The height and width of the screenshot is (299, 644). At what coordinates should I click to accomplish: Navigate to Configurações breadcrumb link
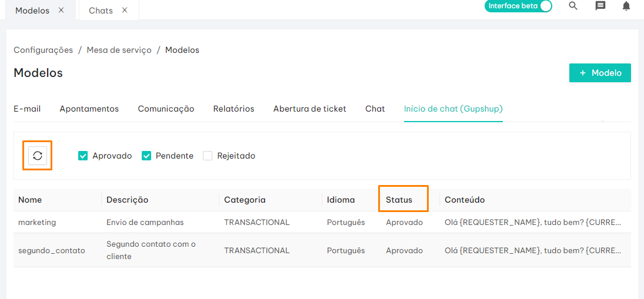43,50
